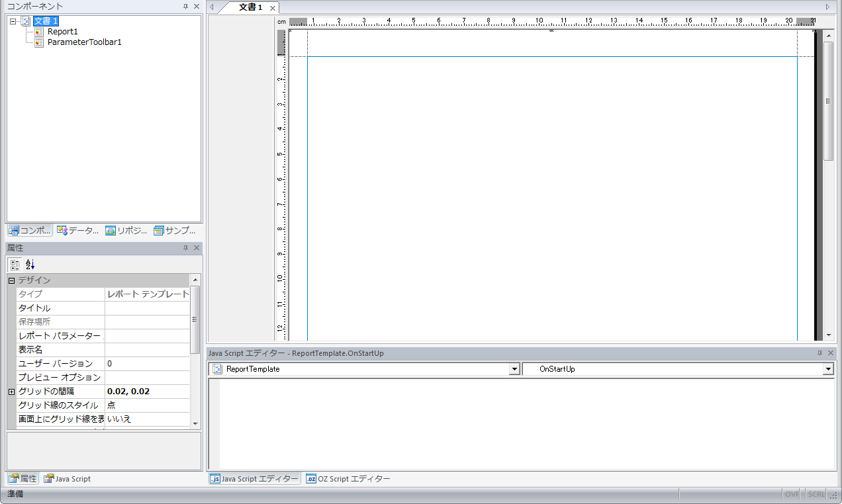This screenshot has height=504, width=842.
Task: Pin the Java Script エディター panel
Action: click(x=819, y=353)
